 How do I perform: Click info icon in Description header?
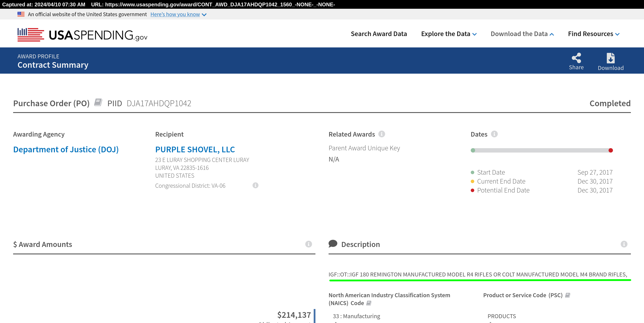[x=624, y=244]
